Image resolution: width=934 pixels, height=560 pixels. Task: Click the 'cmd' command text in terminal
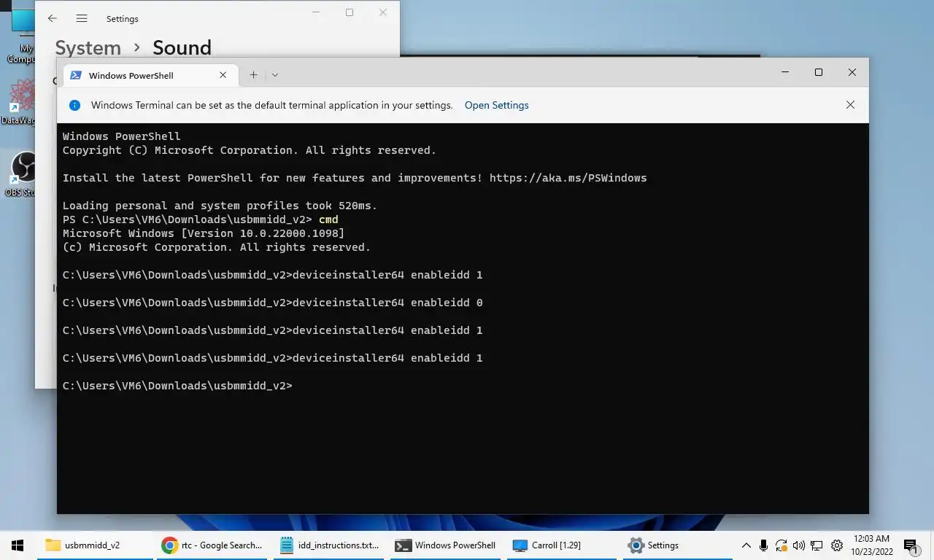click(328, 219)
